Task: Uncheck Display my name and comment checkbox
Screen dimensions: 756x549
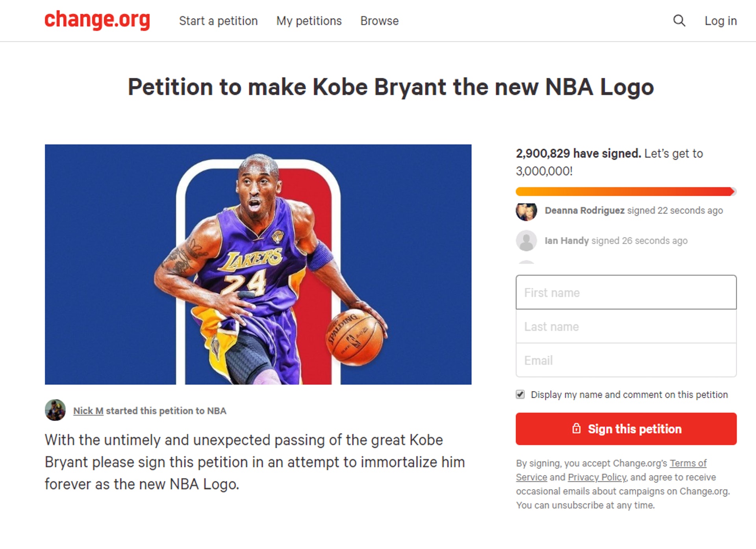Action: coord(520,395)
